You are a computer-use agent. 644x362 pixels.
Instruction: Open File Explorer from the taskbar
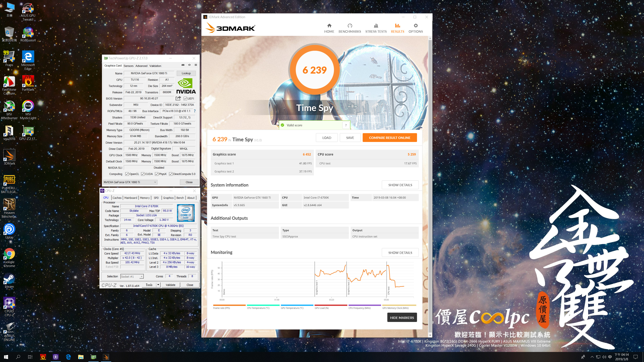[80, 357]
